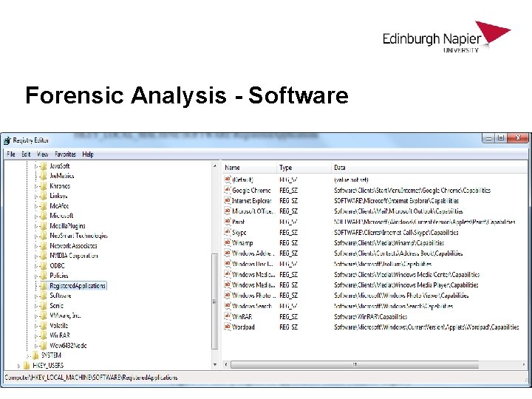
Task: Click the NeoSmart Technologies folder icon
Action: (44, 236)
